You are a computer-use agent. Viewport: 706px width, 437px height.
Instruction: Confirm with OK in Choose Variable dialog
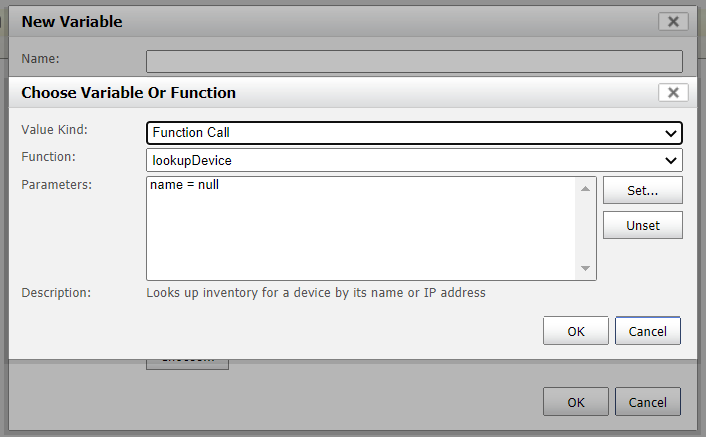(x=575, y=331)
